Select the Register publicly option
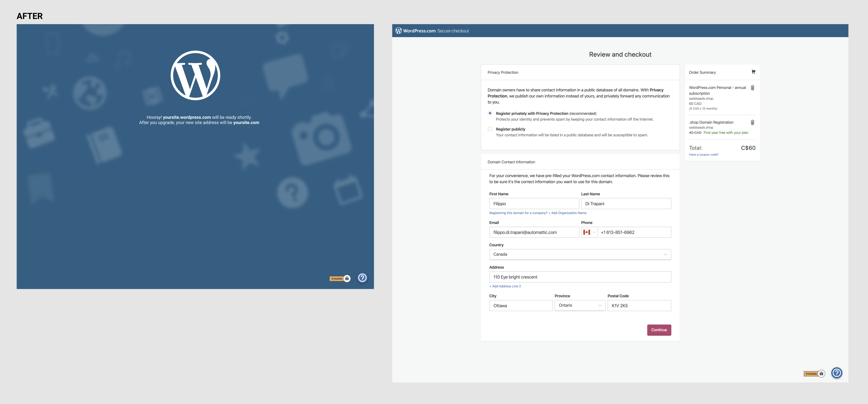The height and width of the screenshot is (404, 868). pos(490,129)
